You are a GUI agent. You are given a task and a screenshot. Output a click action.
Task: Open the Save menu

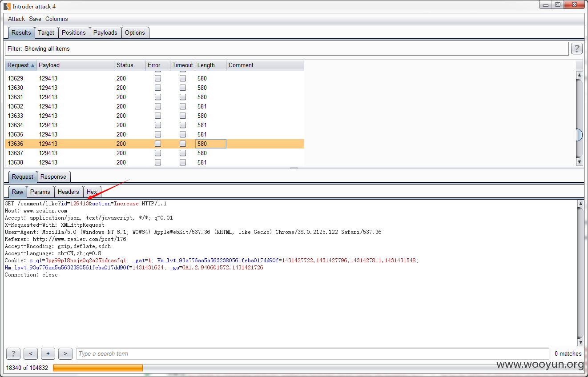[x=35, y=19]
